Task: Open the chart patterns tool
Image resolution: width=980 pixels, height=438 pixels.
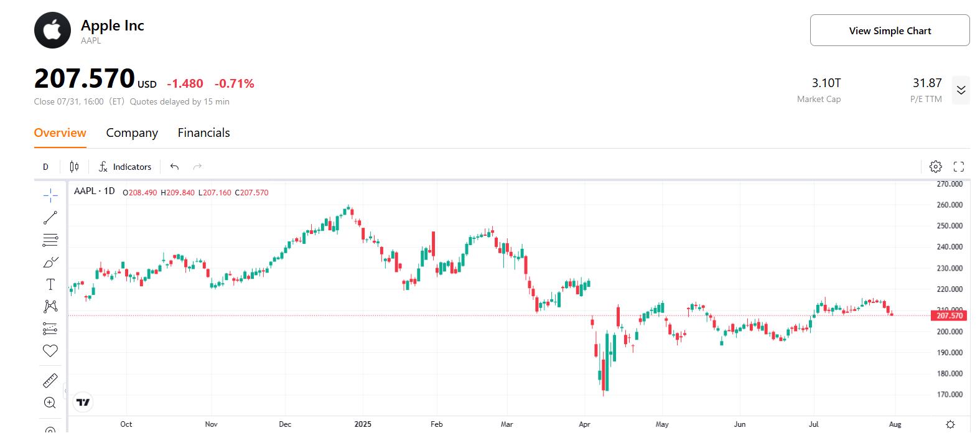Action: tap(50, 306)
